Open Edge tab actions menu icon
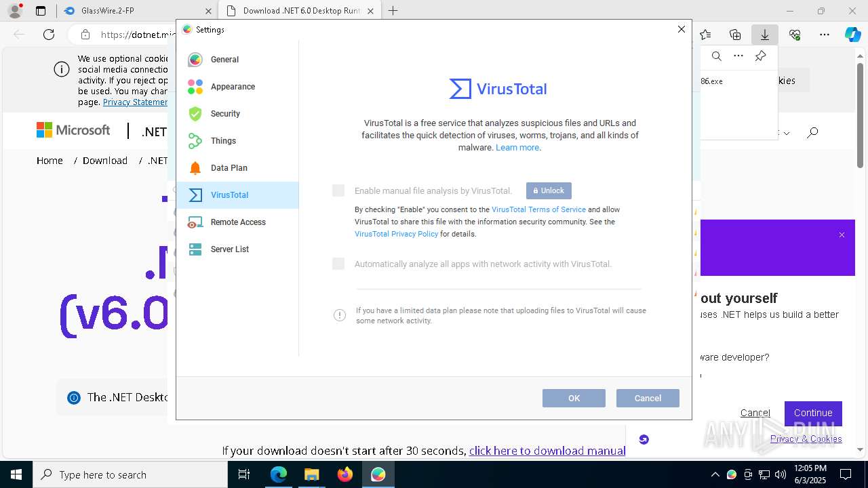The height and width of the screenshot is (488, 868). coord(41,11)
